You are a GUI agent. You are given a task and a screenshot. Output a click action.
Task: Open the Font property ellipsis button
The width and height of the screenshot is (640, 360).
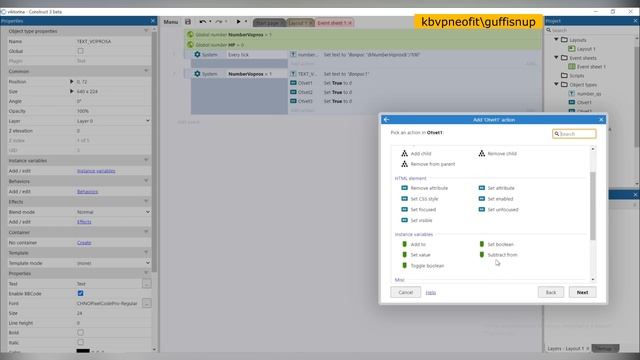pos(147,303)
